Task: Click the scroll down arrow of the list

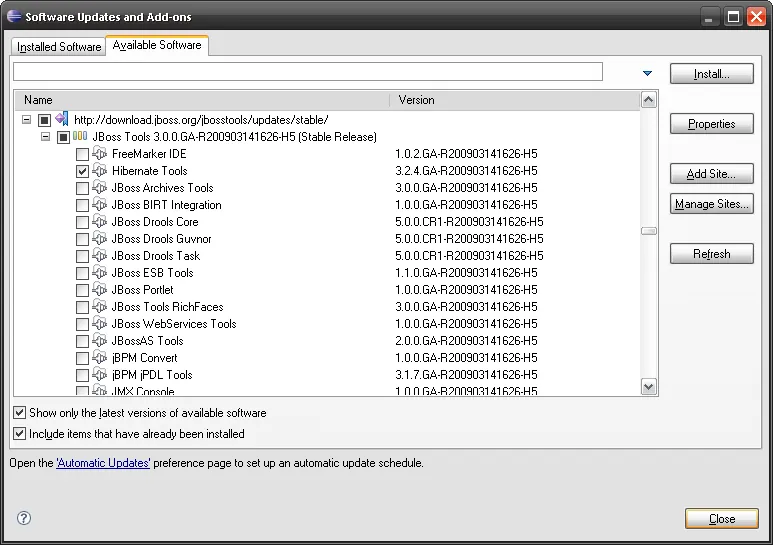Action: point(649,387)
